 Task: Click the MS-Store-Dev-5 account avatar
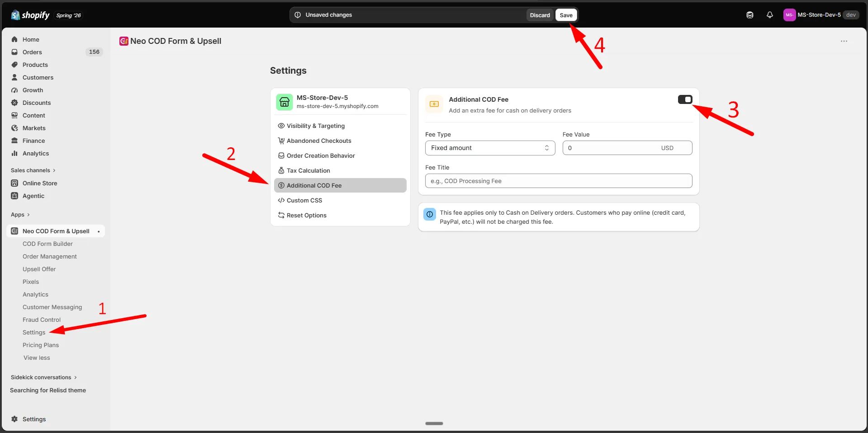point(789,15)
